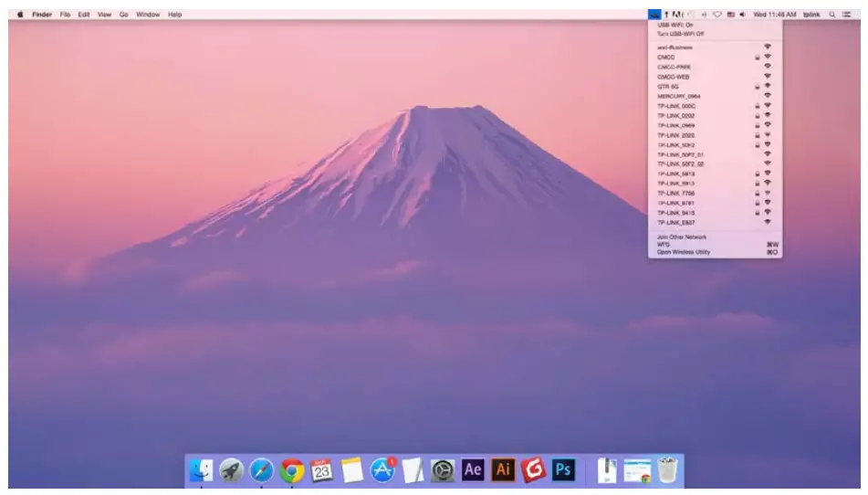868x495 pixels.
Task: Open the Go menu in menu bar
Action: (123, 15)
